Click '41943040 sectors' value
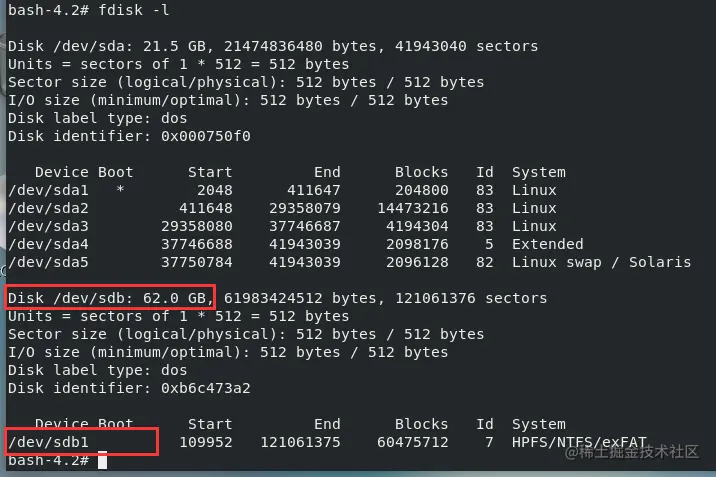716x477 pixels. [x=466, y=46]
